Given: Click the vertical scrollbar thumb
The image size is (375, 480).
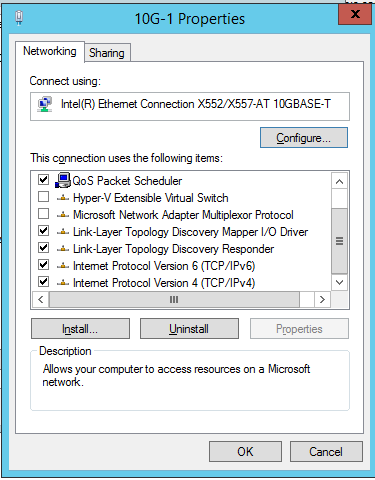Looking at the screenshot, I should click(340, 241).
